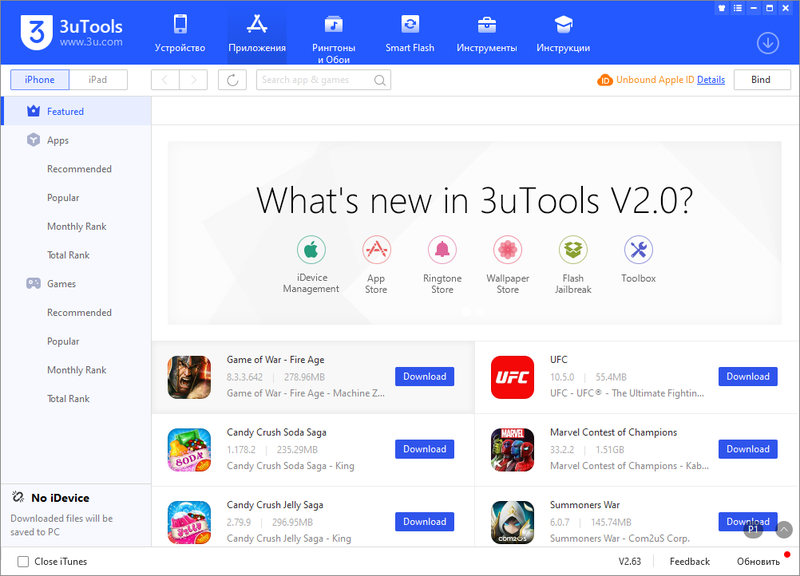Open the Инструменты tab
Screen dimensions: 800x576
[486, 33]
